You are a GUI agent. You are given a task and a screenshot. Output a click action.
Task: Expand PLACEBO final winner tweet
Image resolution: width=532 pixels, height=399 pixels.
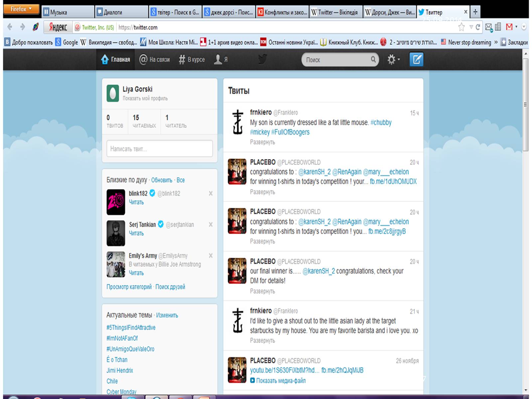click(262, 291)
